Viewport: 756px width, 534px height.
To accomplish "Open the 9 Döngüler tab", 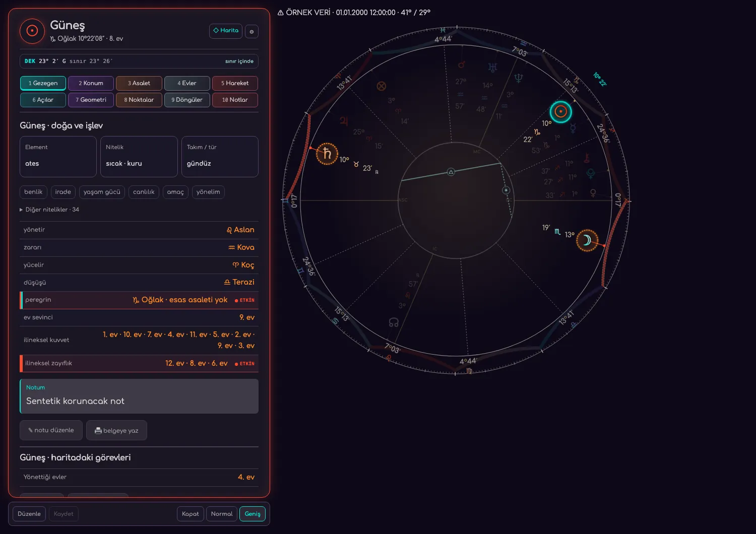I will click(x=187, y=100).
